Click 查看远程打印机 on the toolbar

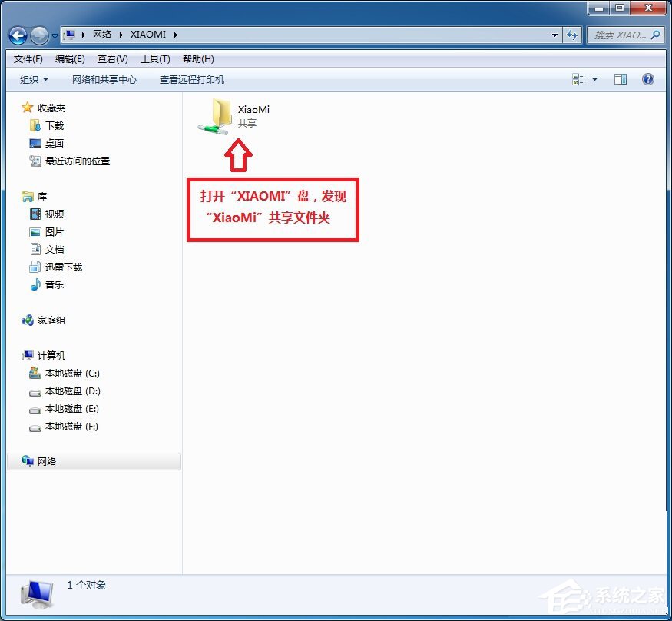point(191,79)
